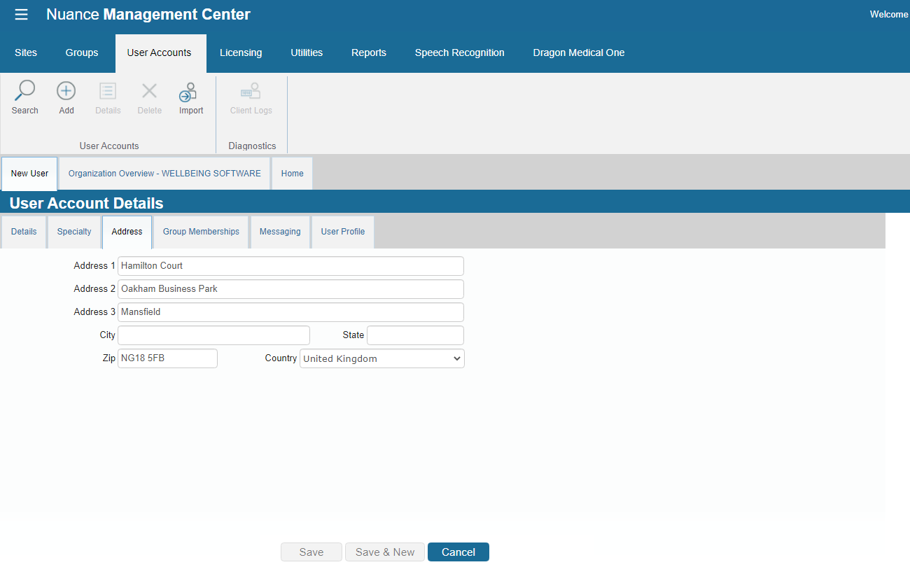Screen dimensions: 910x588
Task: Expand the Country dropdown showing United Kingdom
Action: coord(382,358)
